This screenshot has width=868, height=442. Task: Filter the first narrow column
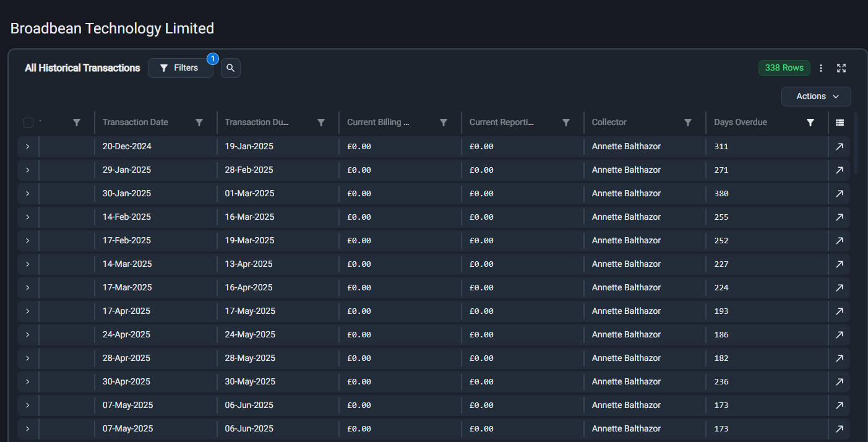coord(77,123)
